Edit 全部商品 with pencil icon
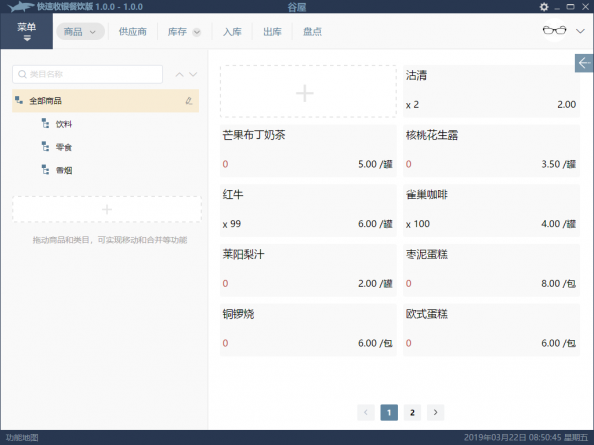 coord(189,101)
